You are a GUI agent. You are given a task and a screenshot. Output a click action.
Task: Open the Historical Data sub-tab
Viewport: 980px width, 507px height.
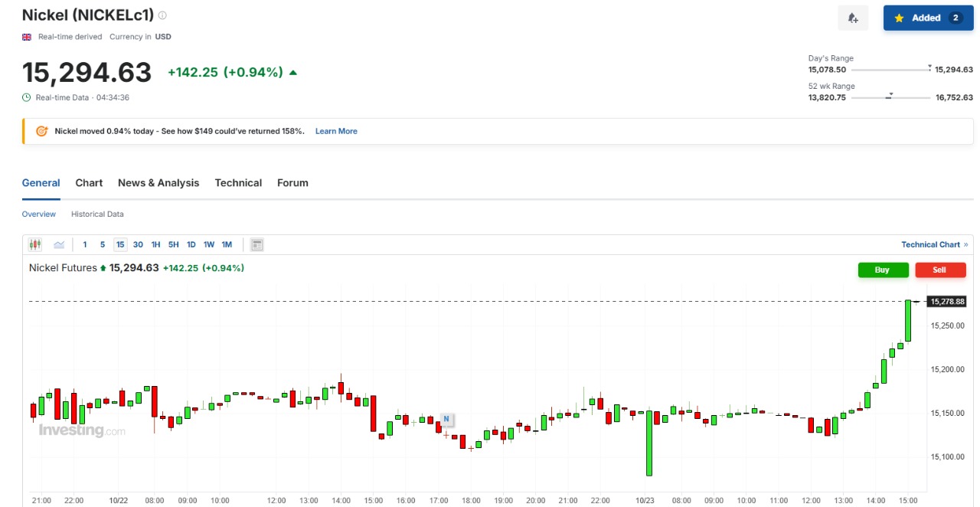coord(97,214)
